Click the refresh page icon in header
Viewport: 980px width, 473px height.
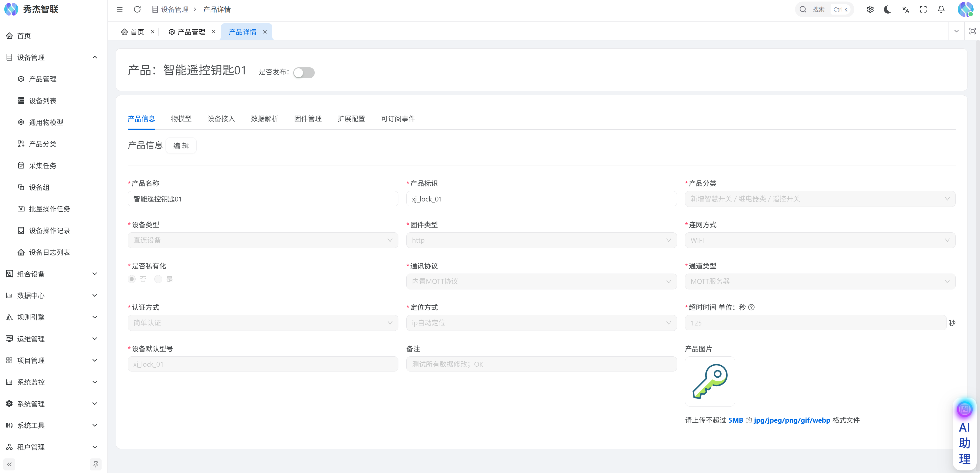[137, 9]
